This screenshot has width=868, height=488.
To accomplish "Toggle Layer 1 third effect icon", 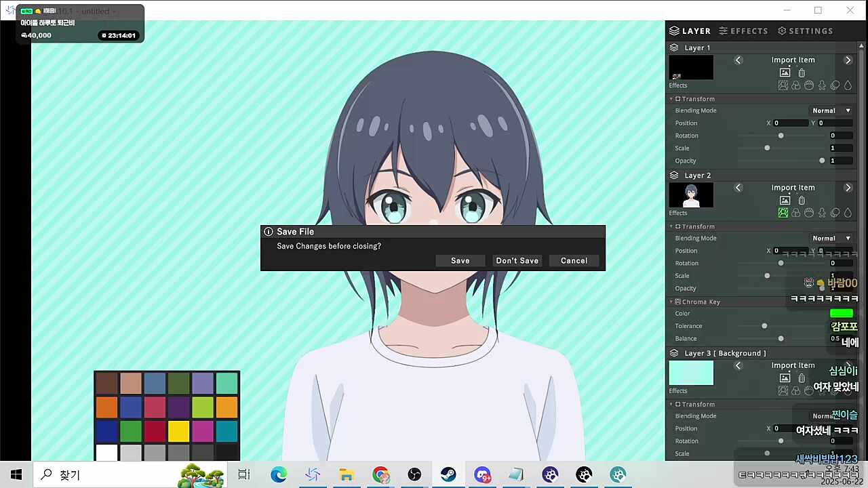I will (x=809, y=85).
